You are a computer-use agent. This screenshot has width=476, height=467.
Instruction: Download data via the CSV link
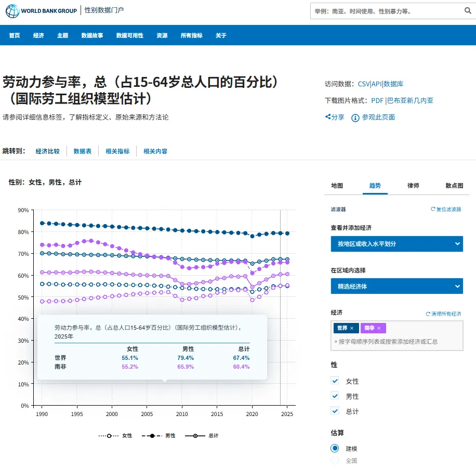tap(364, 84)
